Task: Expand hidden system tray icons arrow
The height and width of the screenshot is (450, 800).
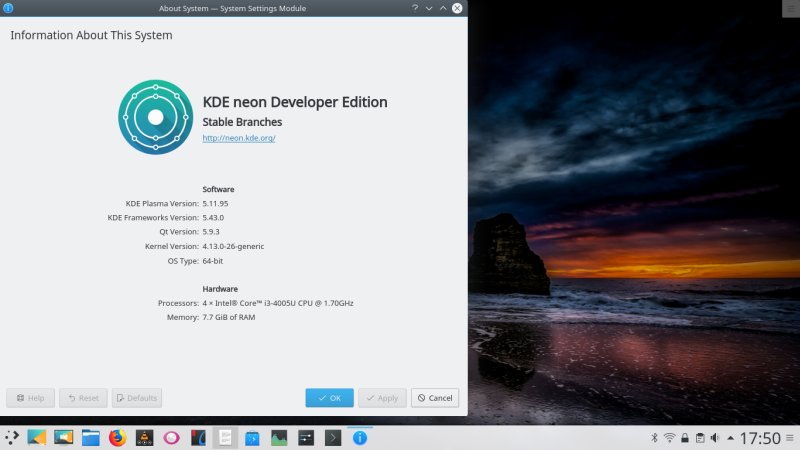Action: 729,438
